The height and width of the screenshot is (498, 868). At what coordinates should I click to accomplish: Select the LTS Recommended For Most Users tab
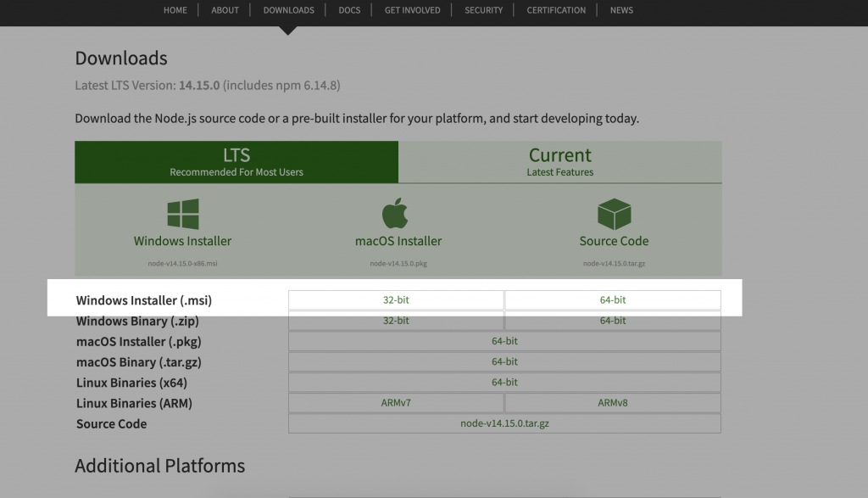[236, 162]
